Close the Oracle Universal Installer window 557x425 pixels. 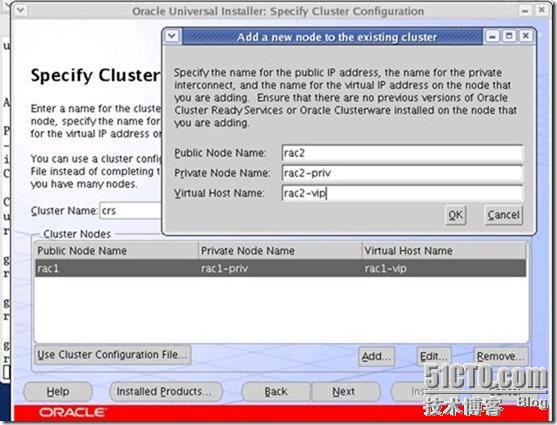click(x=542, y=10)
